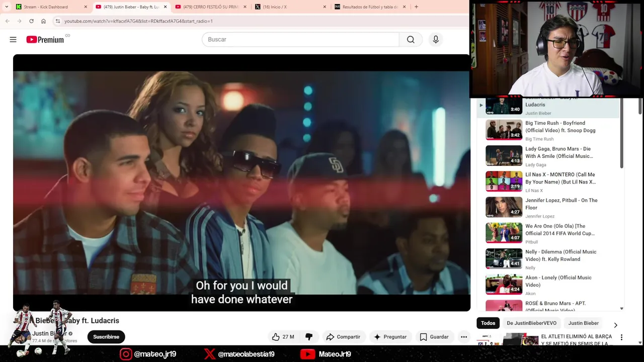Click the page vertical scrollbar

pos(640,107)
